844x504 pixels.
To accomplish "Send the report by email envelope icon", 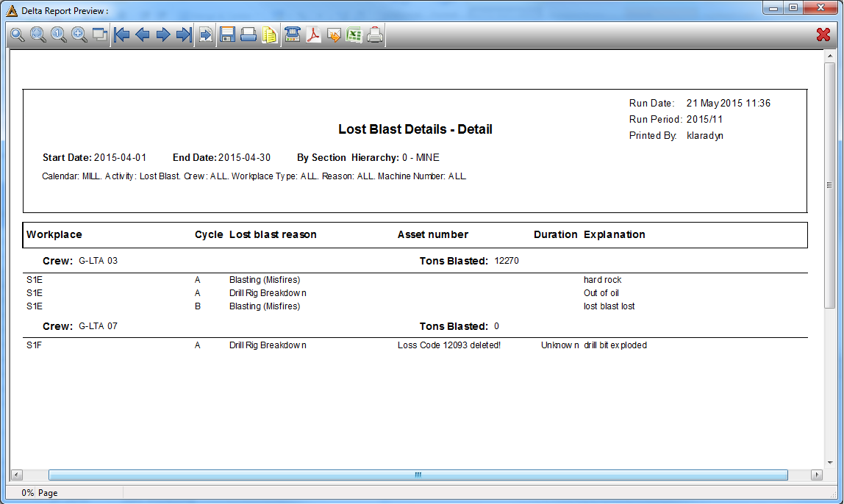I will (334, 35).
